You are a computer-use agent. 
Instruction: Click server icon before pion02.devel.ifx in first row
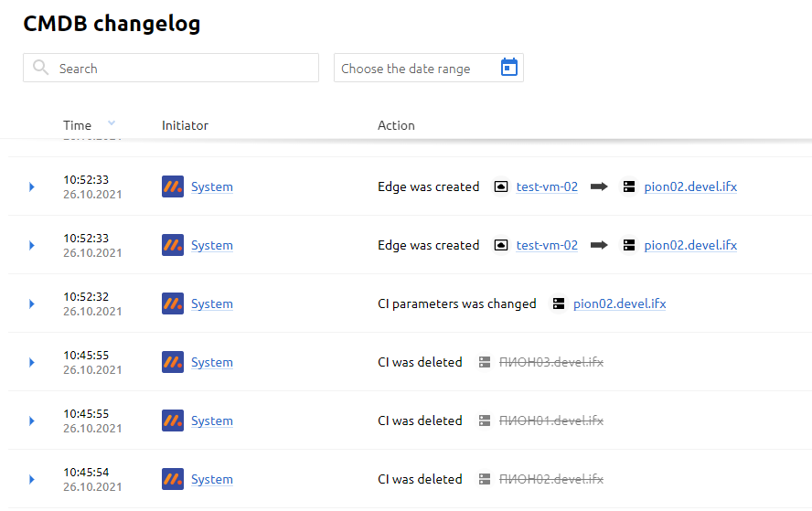629,186
